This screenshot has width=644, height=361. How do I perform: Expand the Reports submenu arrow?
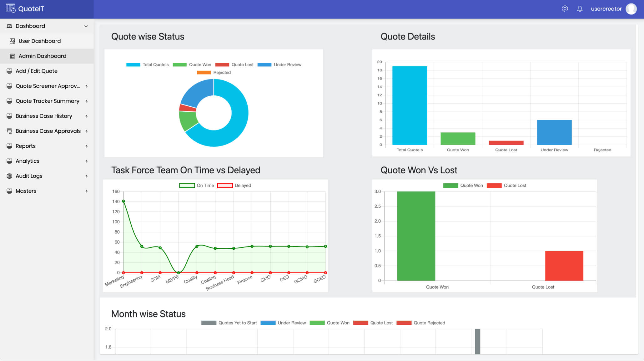[x=87, y=146]
